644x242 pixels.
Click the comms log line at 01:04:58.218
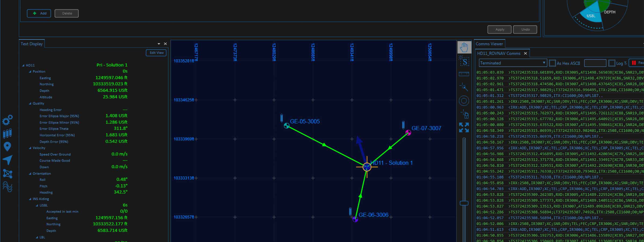point(560,137)
